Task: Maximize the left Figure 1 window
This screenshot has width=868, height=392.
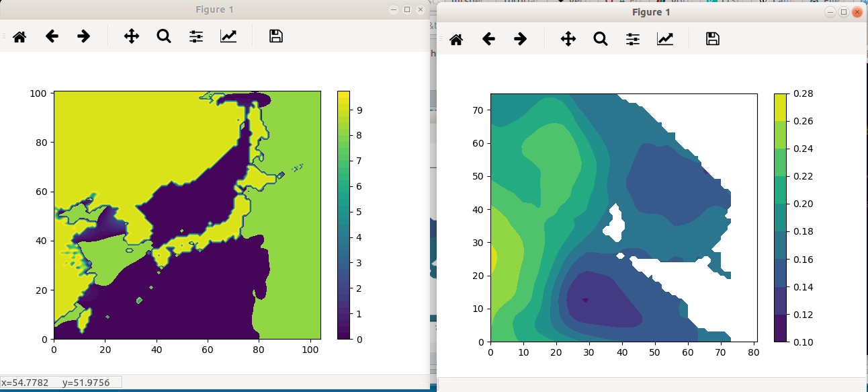Action: pyautogui.click(x=407, y=9)
